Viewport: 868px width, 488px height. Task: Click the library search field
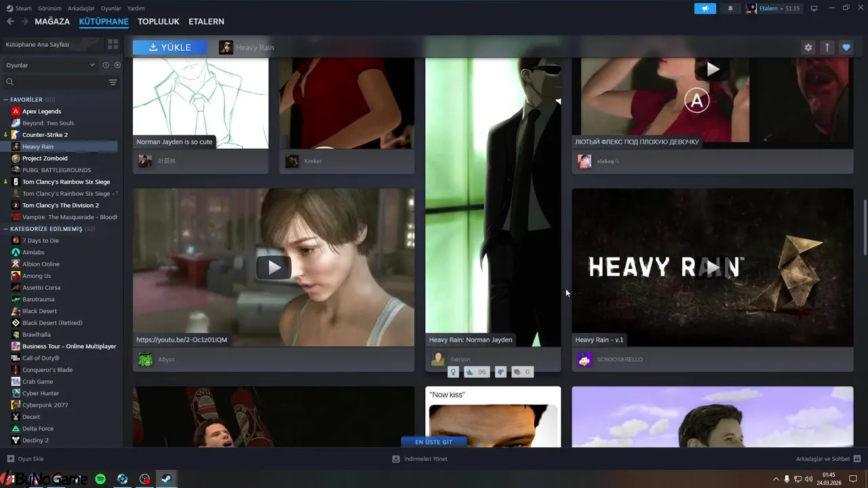click(54, 82)
